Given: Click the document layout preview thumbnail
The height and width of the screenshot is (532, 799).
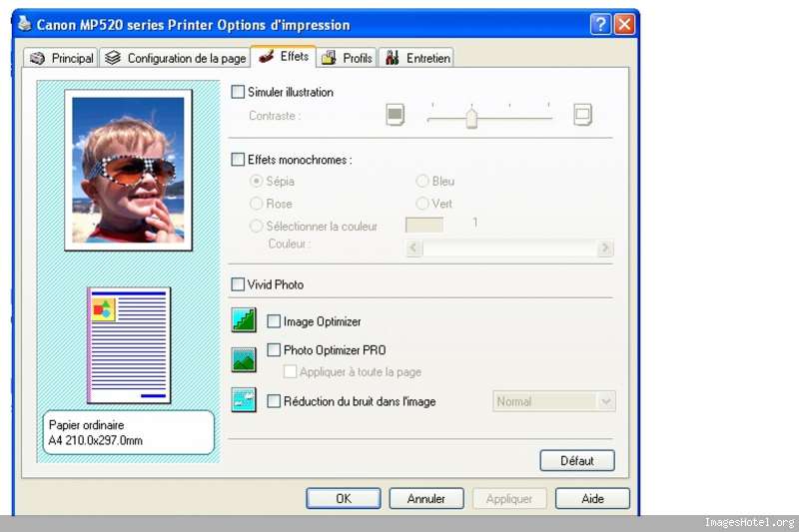Looking at the screenshot, I should point(129,345).
